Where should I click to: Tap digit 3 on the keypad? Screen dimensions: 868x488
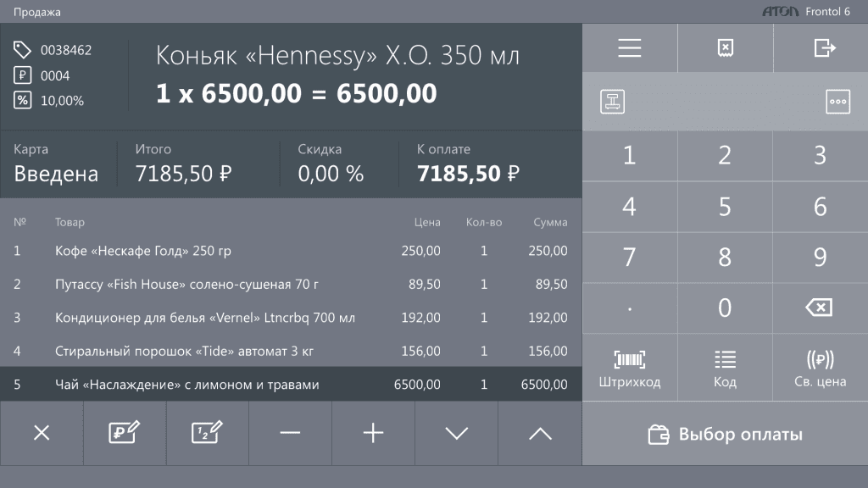click(821, 156)
